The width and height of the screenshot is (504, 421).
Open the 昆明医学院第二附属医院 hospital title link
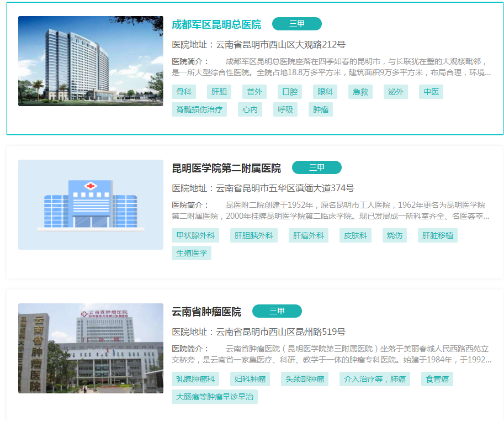[x=226, y=168]
